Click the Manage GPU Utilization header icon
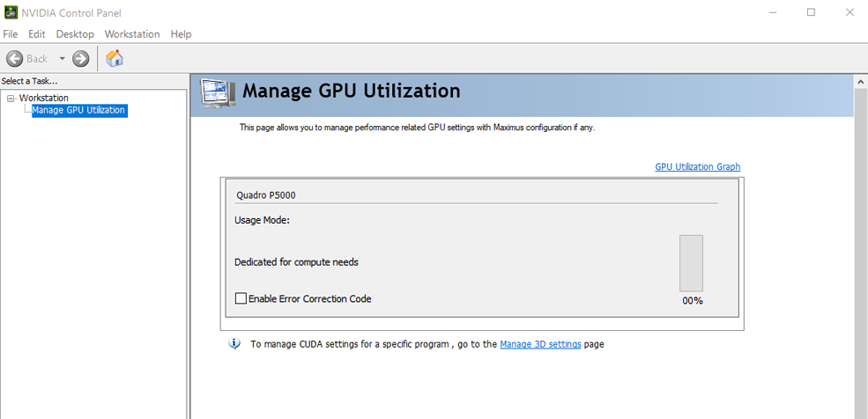This screenshot has width=868, height=419. [x=218, y=92]
